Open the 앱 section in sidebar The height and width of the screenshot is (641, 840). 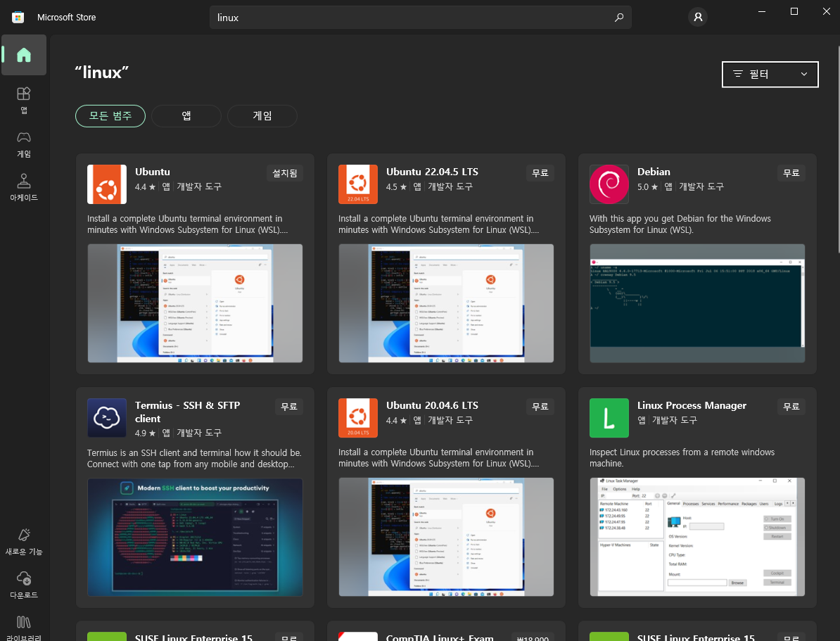coord(24,100)
